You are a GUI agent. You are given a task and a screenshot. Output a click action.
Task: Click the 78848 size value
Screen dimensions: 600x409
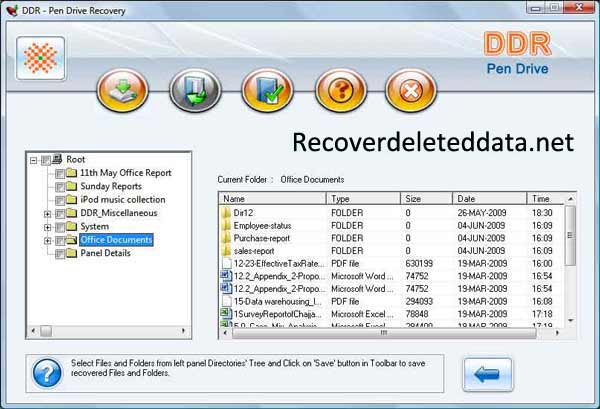tap(417, 314)
